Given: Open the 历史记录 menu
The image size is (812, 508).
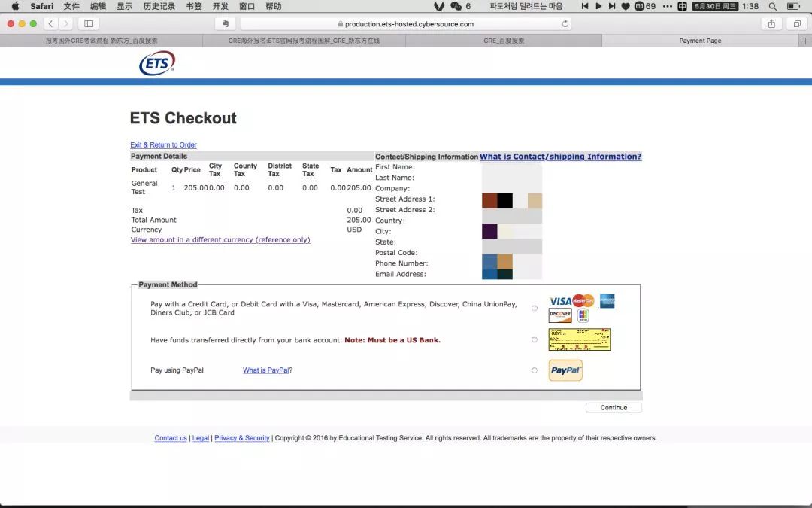Looking at the screenshot, I should (159, 6).
